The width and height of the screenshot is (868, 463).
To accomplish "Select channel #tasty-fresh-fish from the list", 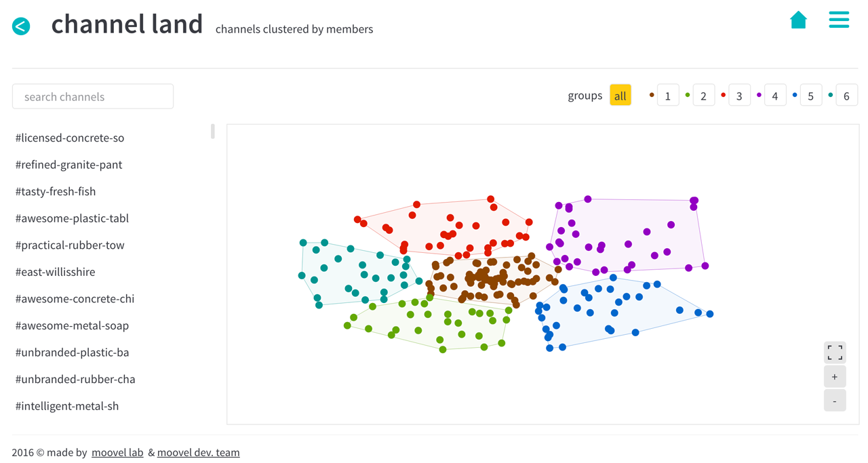I will (x=55, y=191).
